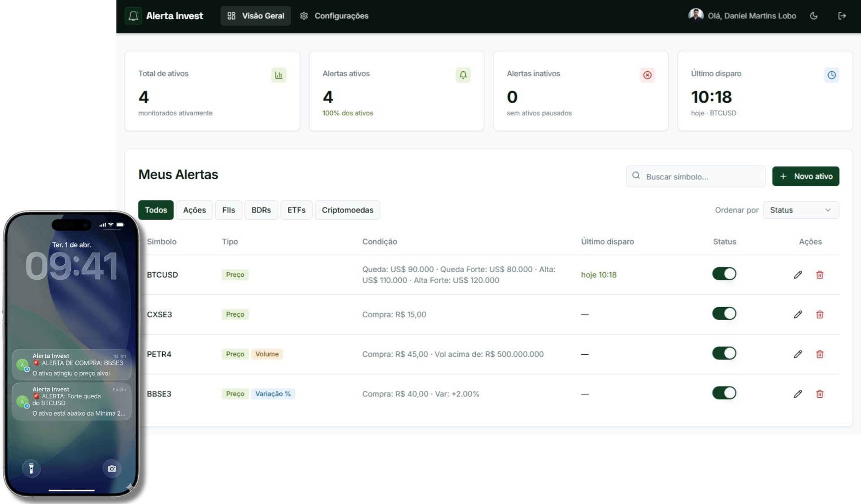The image size is (861, 504).
Task: Click the user profile avatar
Action: 696,15
